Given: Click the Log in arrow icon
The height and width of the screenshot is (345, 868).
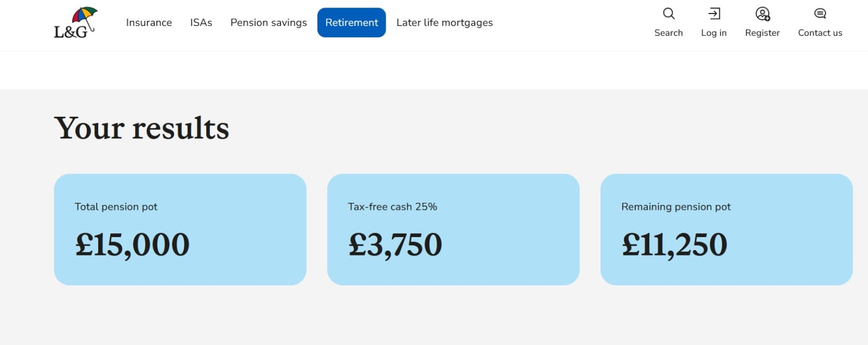Looking at the screenshot, I should point(714,14).
